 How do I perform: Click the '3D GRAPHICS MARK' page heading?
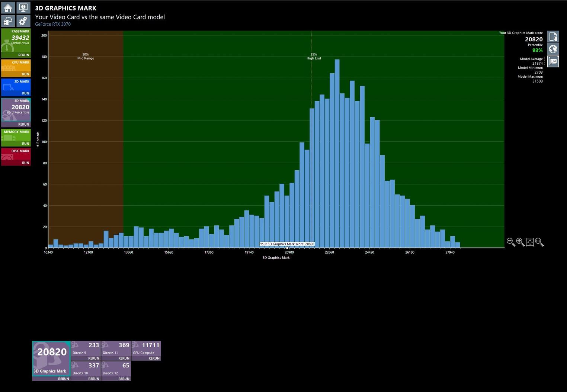pyautogui.click(x=66, y=8)
